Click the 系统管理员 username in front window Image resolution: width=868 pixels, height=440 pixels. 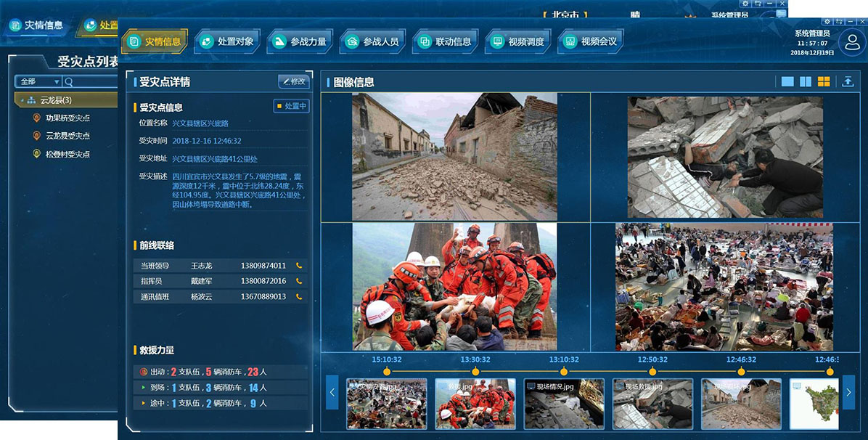point(813,34)
